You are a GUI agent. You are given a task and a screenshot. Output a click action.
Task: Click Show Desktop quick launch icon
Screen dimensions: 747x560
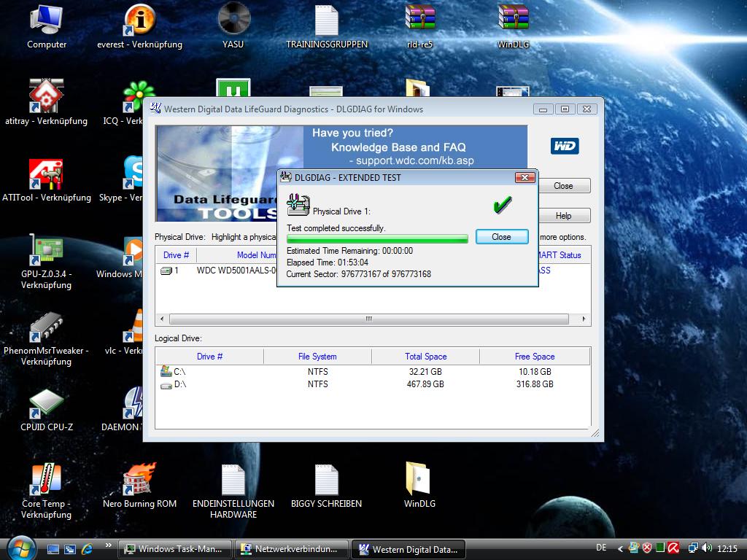[x=53, y=549]
